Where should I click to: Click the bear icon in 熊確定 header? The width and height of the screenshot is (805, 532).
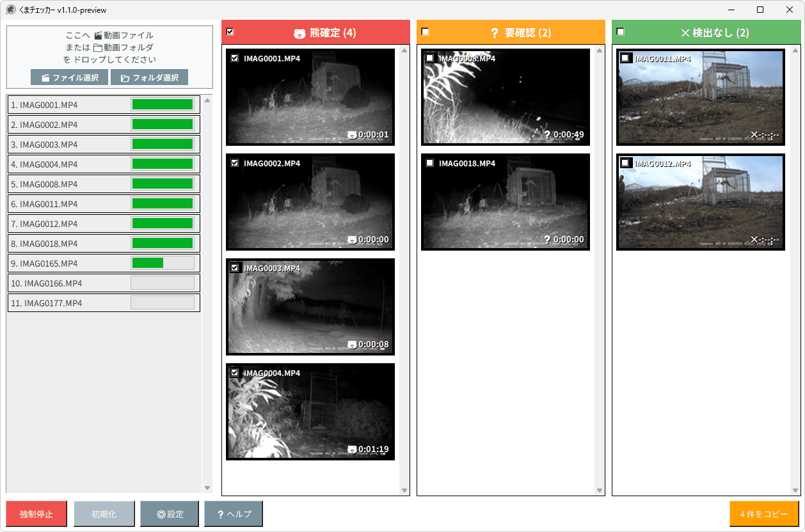click(x=299, y=33)
